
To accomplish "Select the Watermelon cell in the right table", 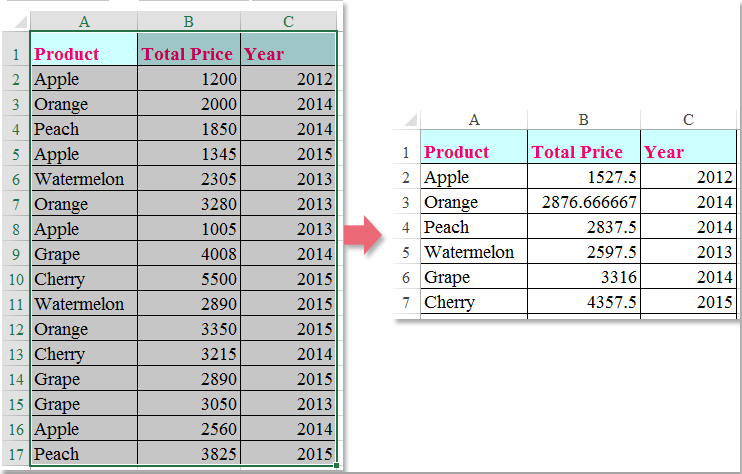I will pos(474,252).
